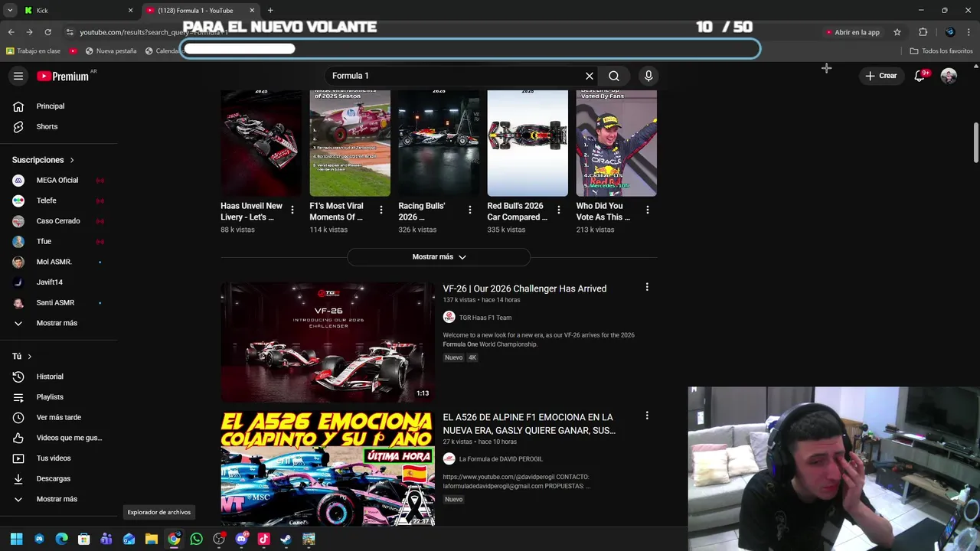The width and height of the screenshot is (980, 551).
Task: Open VF-26 Our 2026 Challenger title
Action: coord(524,289)
